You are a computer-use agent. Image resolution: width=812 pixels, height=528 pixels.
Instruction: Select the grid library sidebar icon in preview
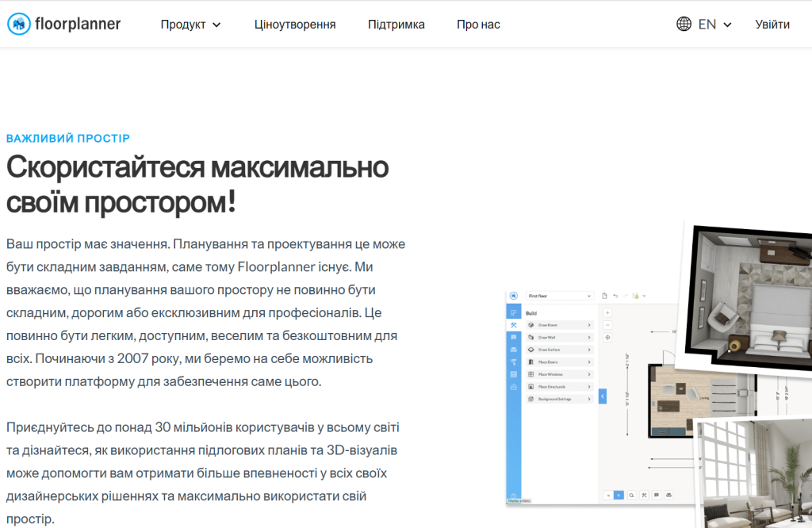(513, 374)
